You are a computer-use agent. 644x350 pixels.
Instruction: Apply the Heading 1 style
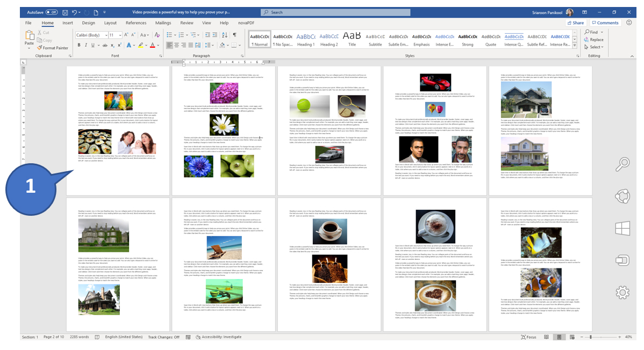[305, 39]
